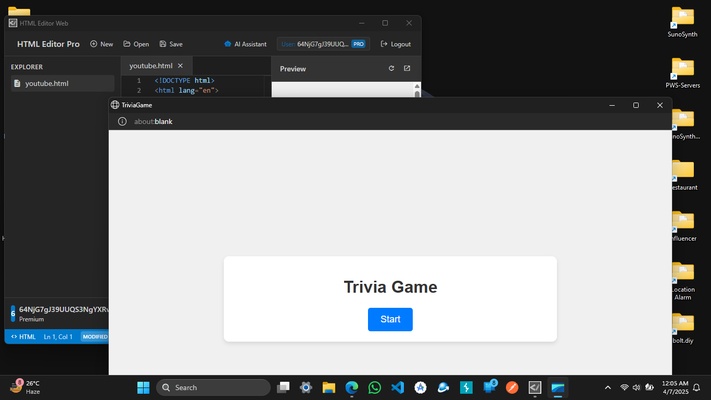
Task: Select youtube.html in the Explorer panel
Action: pyautogui.click(x=63, y=83)
